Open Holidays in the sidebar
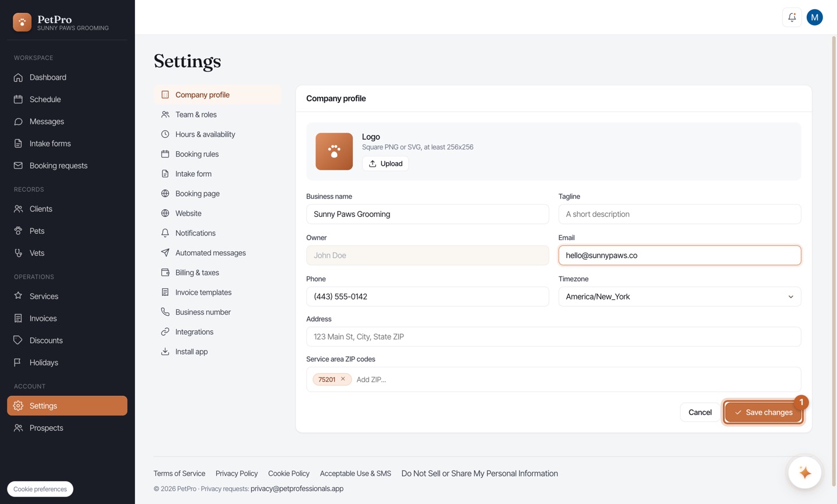 coord(67,362)
